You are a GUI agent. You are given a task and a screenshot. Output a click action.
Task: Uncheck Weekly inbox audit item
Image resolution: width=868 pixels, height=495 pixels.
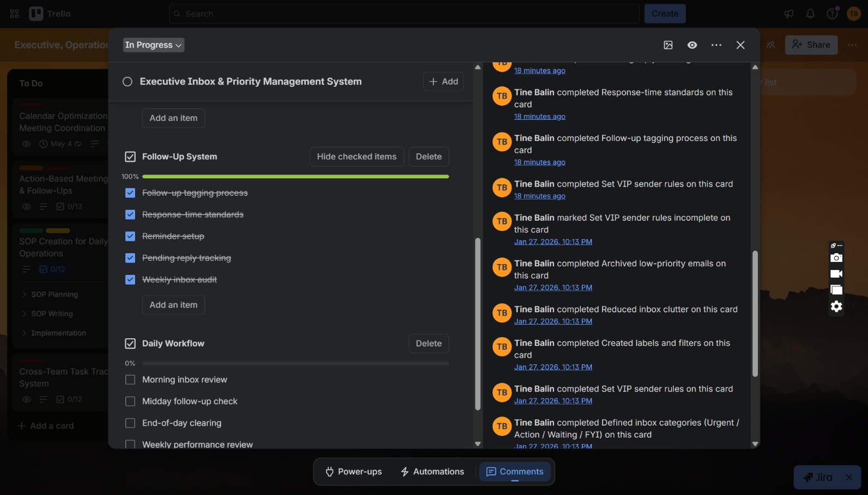[x=130, y=280]
